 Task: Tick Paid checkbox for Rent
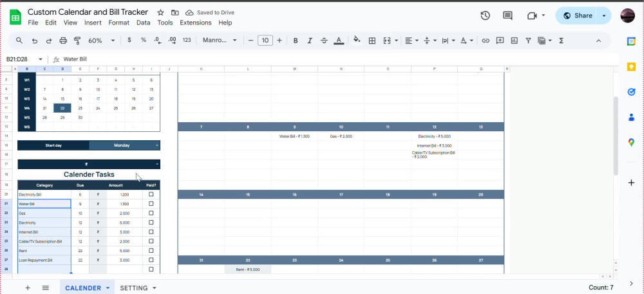(x=151, y=250)
